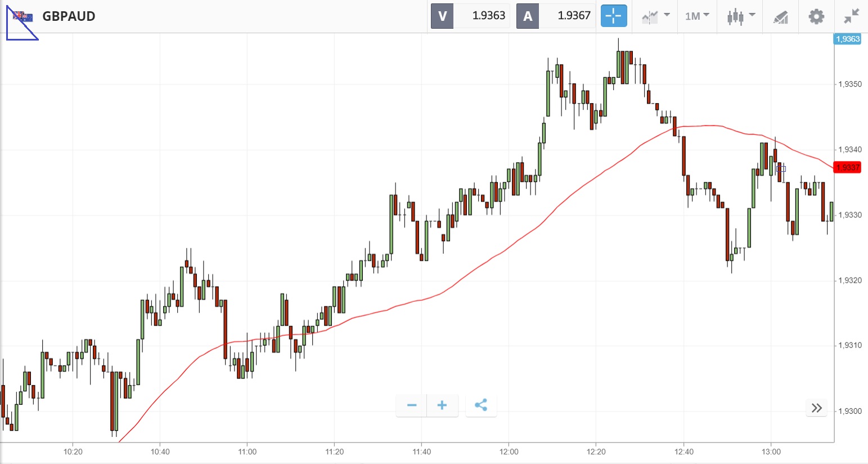Zoom in chart with plus button
This screenshot has width=868, height=464.
[442, 405]
